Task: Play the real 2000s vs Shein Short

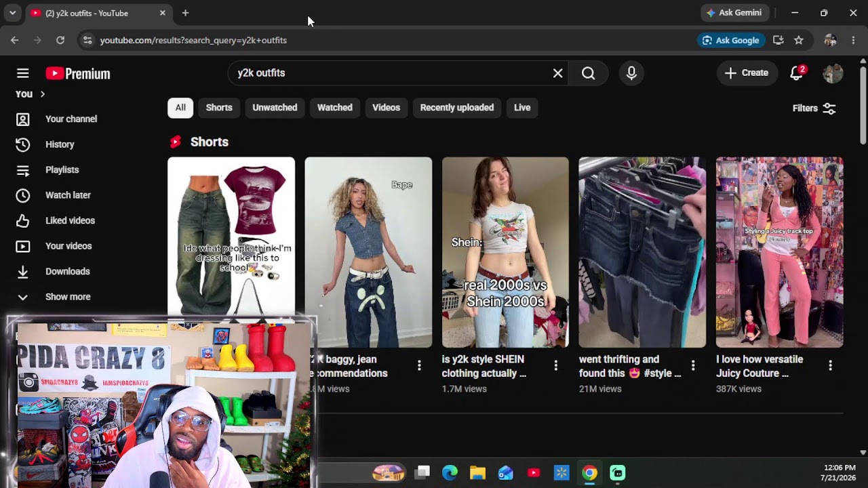Action: (x=505, y=252)
